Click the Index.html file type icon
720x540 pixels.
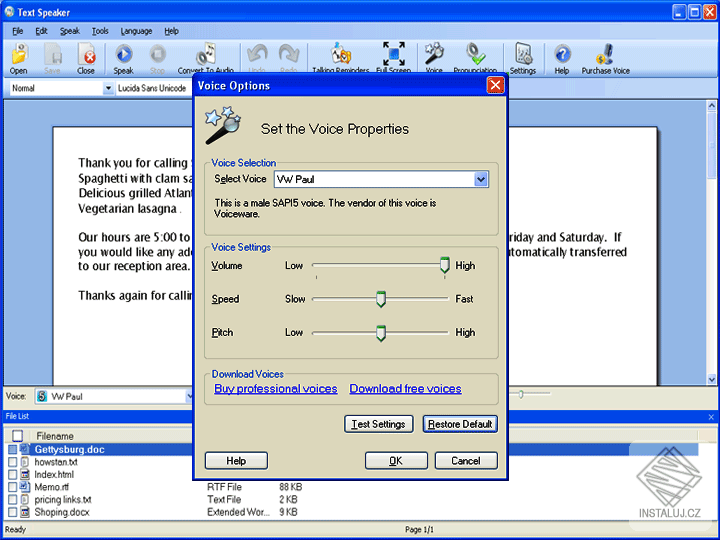coord(25,474)
